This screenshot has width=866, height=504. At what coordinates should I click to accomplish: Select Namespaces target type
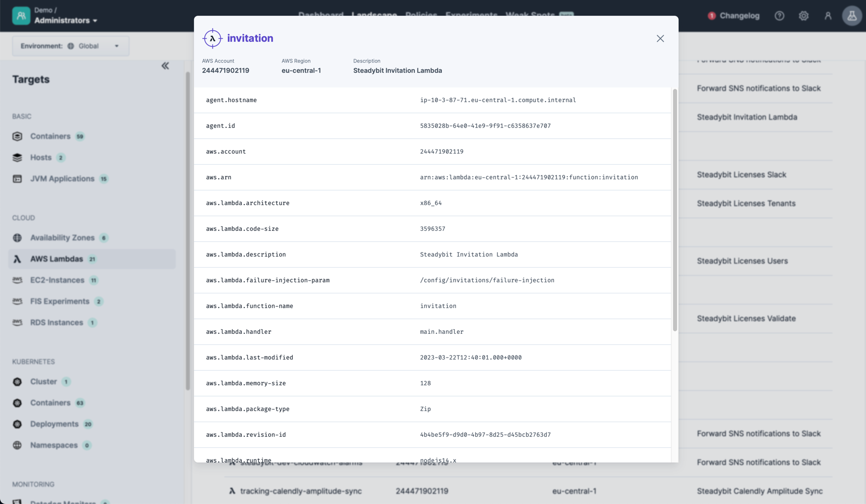(54, 445)
